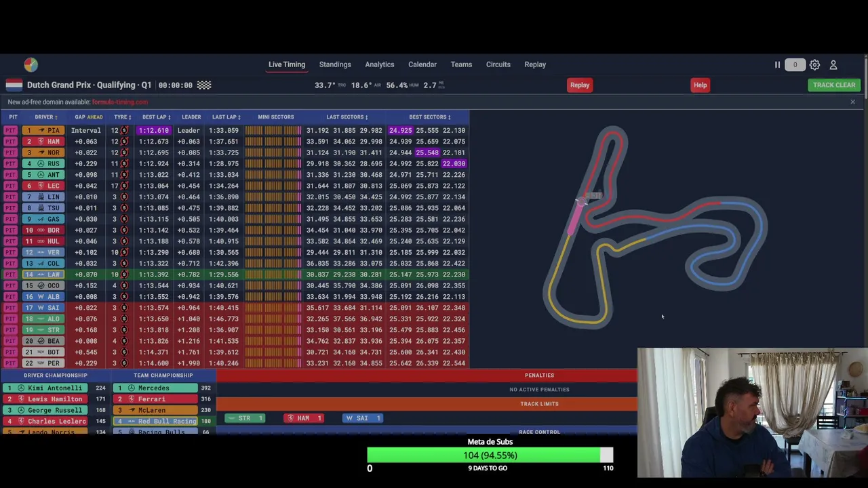Image resolution: width=868 pixels, height=488 pixels.
Task: Click the PIT column header
Action: 13,117
